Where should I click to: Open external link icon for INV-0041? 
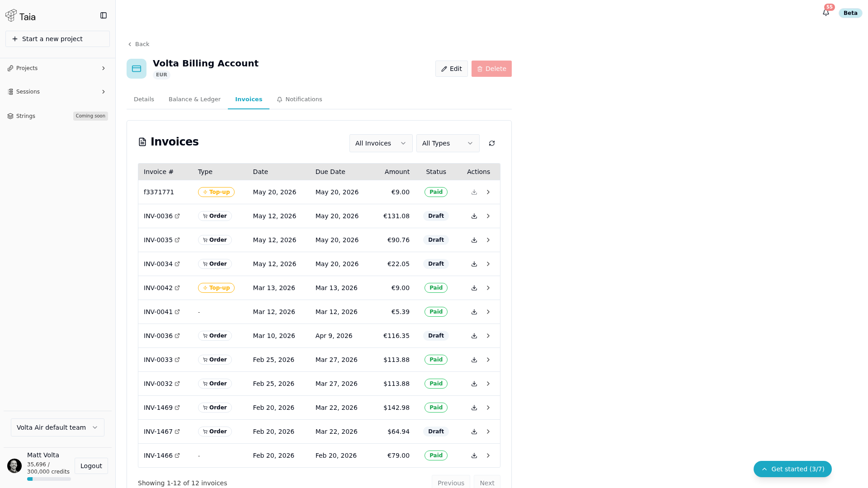coord(177,312)
